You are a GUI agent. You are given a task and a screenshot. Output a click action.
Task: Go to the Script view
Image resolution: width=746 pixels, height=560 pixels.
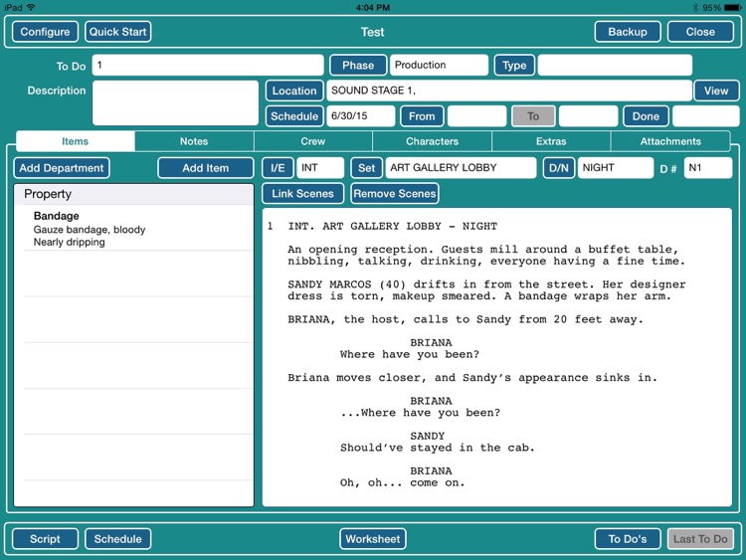[45, 539]
